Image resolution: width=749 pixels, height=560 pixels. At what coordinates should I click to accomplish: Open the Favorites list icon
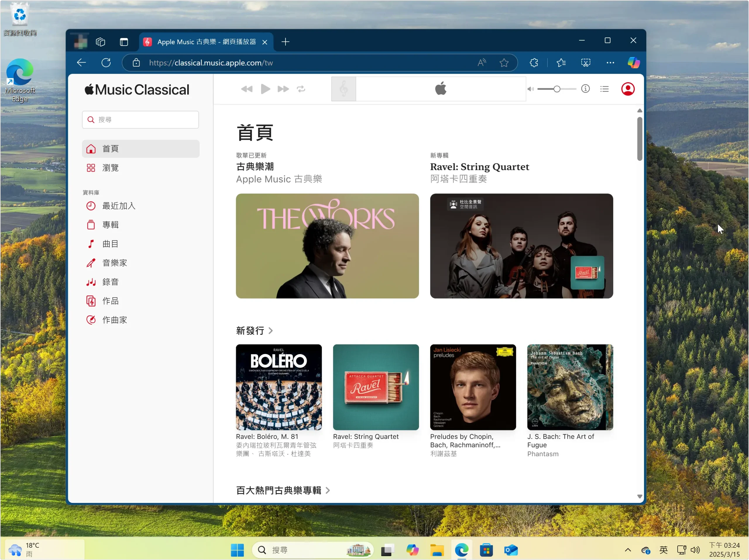pos(561,63)
